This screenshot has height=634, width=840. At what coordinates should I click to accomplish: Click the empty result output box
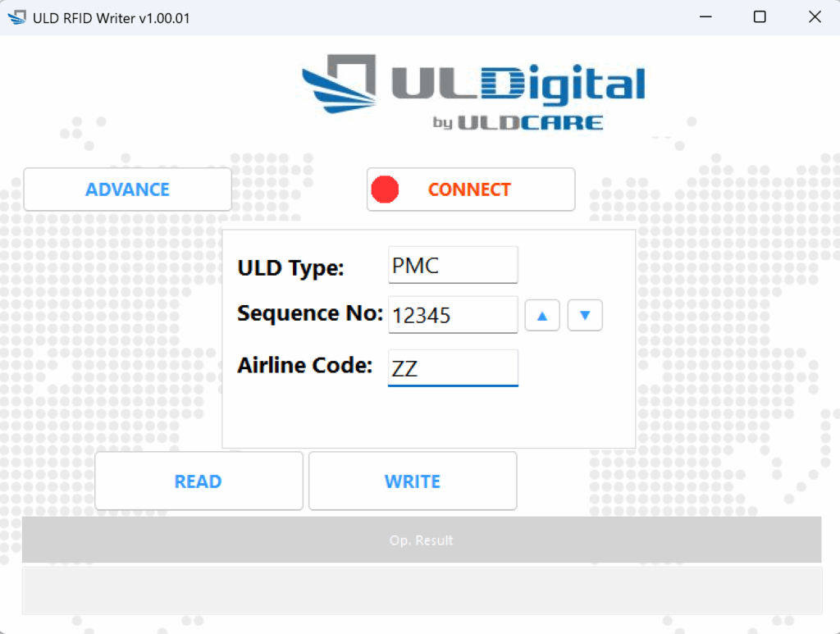tap(421, 590)
